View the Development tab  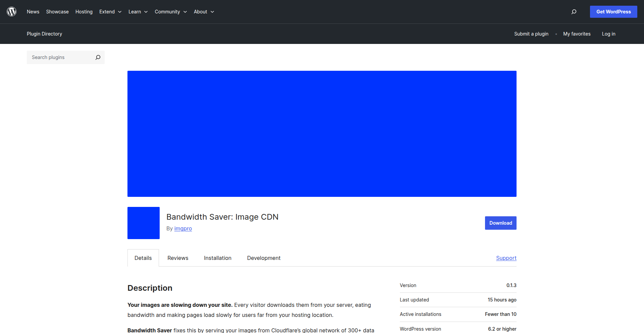coord(264,258)
